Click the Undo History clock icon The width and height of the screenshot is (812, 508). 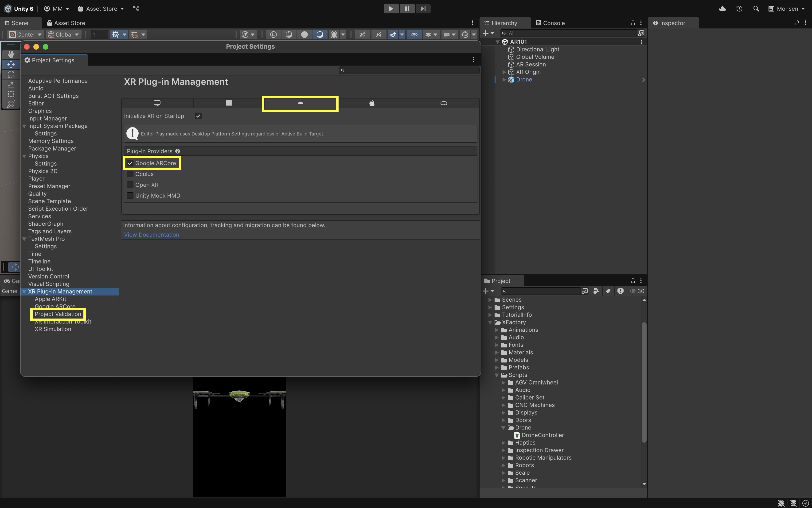tap(739, 9)
